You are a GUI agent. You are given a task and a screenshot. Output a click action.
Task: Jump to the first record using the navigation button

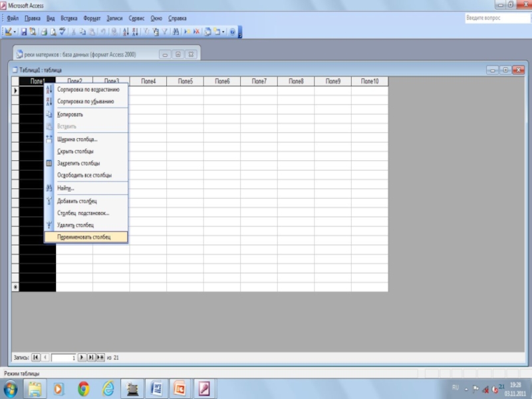[36, 357]
